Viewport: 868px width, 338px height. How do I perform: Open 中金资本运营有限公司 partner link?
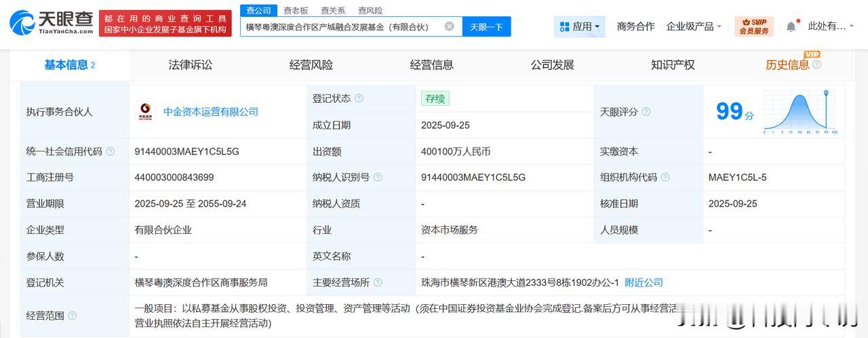(211, 112)
